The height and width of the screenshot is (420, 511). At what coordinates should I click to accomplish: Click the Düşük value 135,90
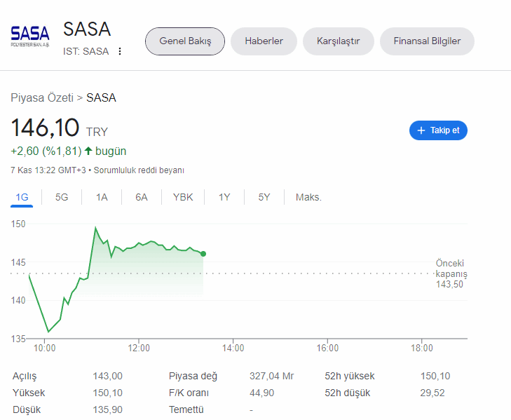pyautogui.click(x=107, y=409)
